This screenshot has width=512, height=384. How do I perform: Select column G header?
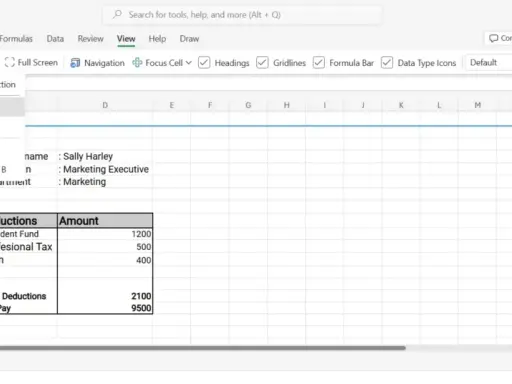coord(248,105)
